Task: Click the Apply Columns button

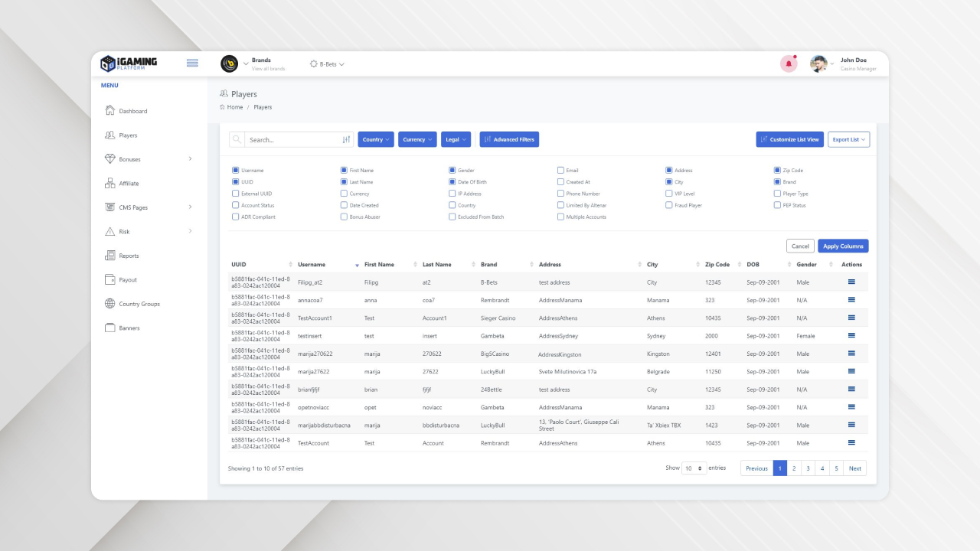Action: 843,246
